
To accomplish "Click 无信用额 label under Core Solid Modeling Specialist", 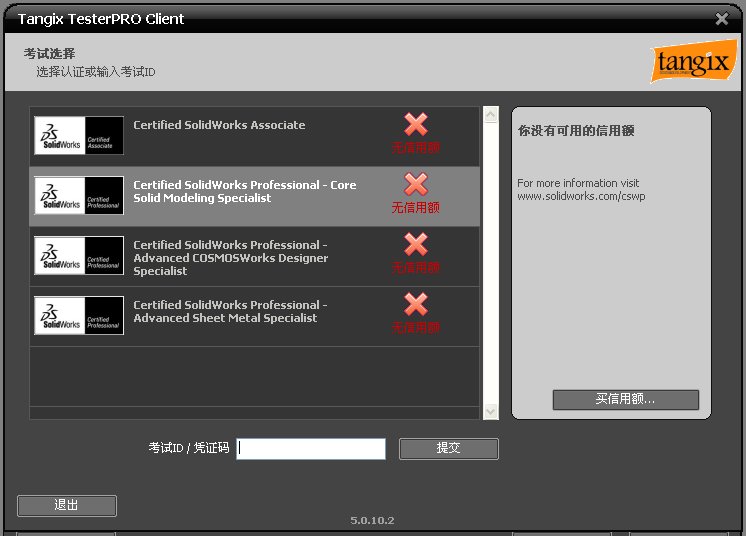I will (x=416, y=207).
